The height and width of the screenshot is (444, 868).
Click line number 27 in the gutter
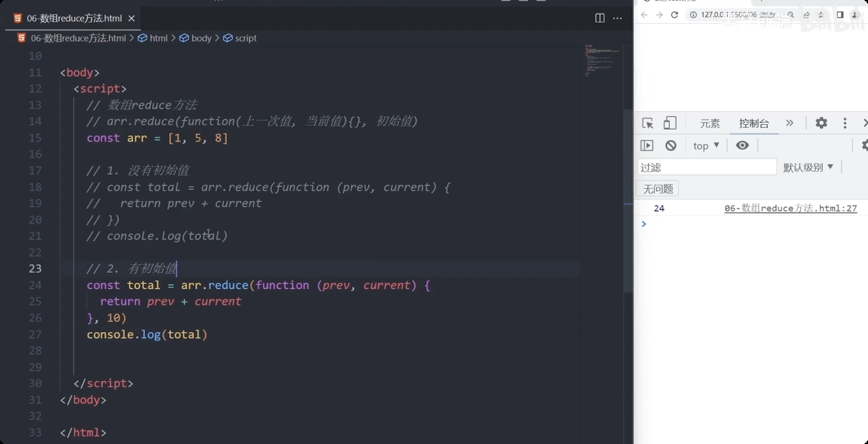tap(35, 334)
